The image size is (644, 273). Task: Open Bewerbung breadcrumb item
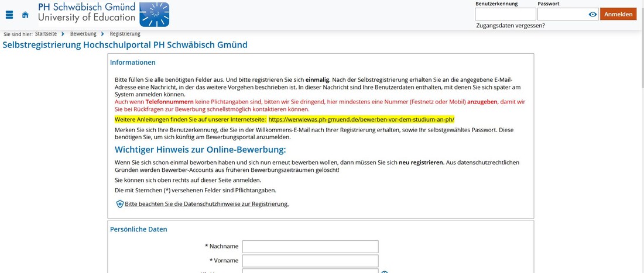click(83, 34)
